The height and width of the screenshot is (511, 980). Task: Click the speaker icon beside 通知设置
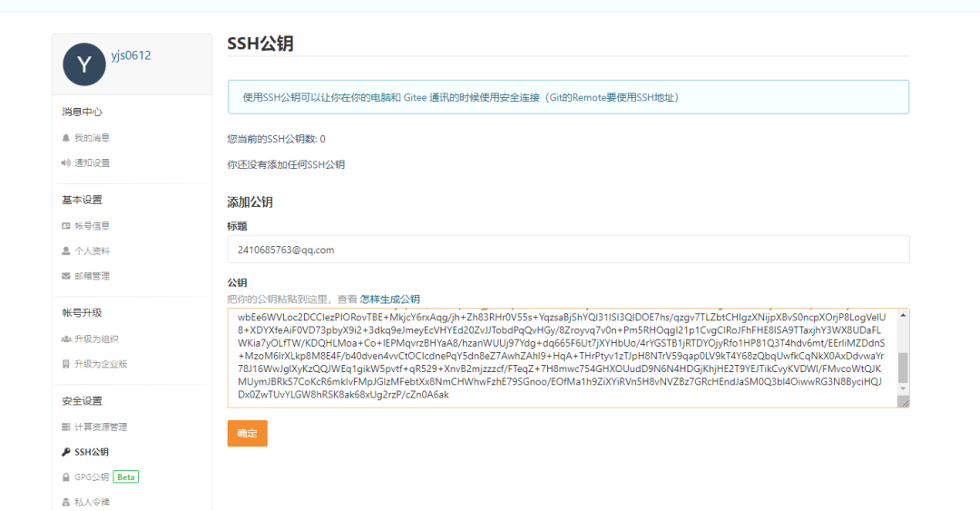point(65,162)
